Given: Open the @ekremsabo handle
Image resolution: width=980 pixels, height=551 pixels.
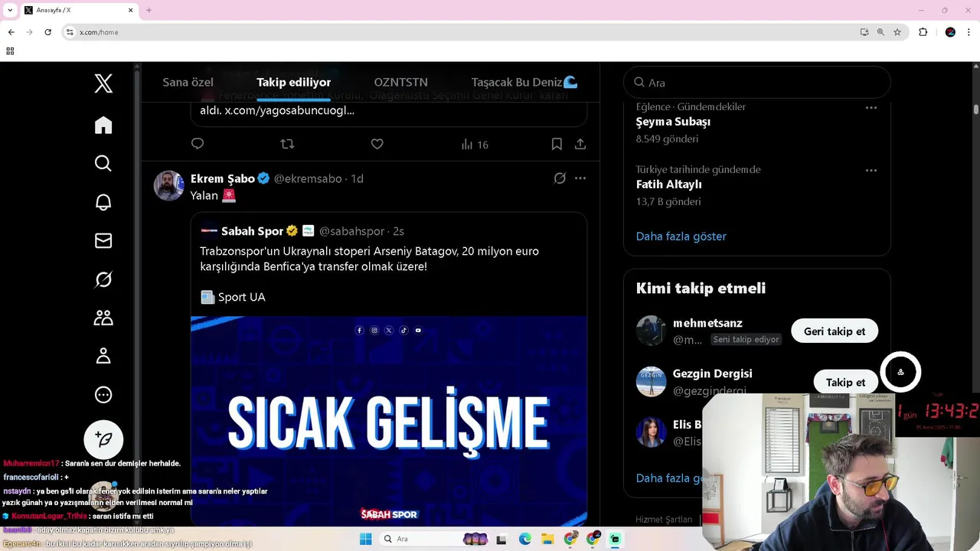Looking at the screenshot, I should click(308, 178).
